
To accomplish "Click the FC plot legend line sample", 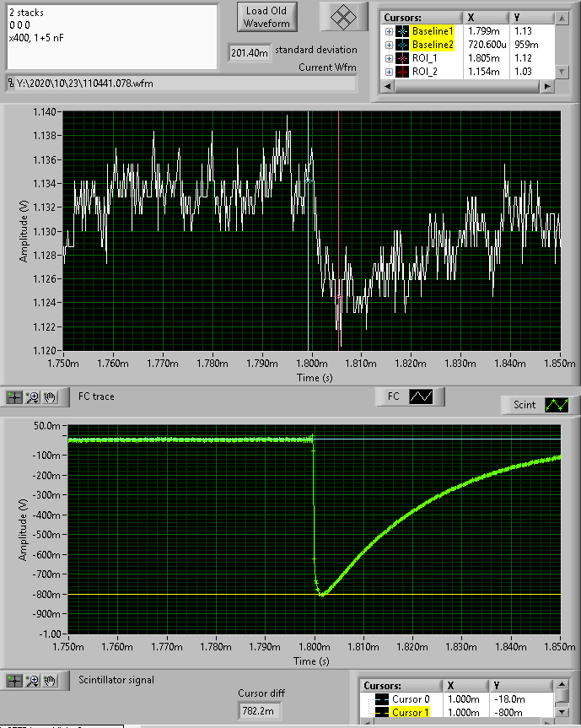I will tap(421, 396).
